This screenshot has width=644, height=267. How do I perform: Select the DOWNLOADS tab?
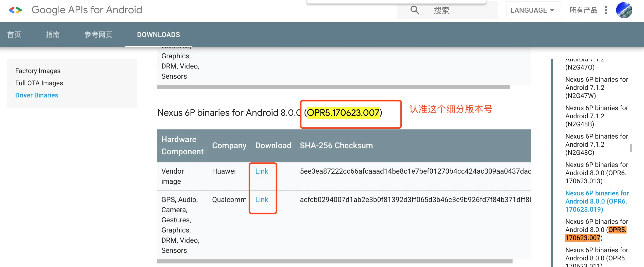coord(159,35)
